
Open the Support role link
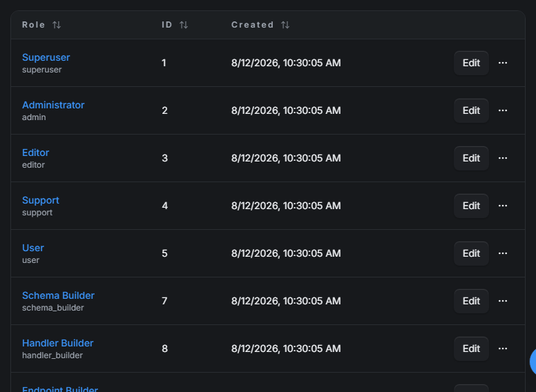point(40,200)
